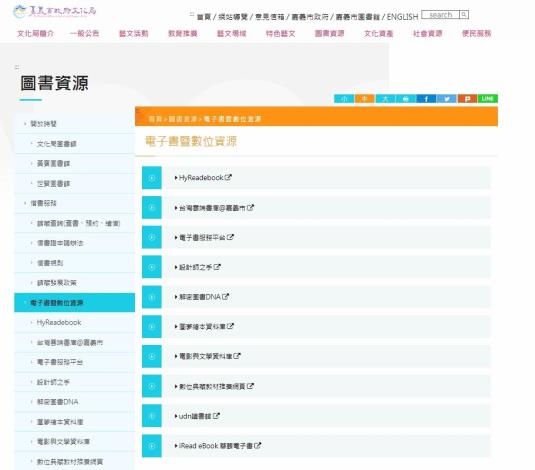Open the 藝文場域 menu
The height and width of the screenshot is (470, 535).
232,33
